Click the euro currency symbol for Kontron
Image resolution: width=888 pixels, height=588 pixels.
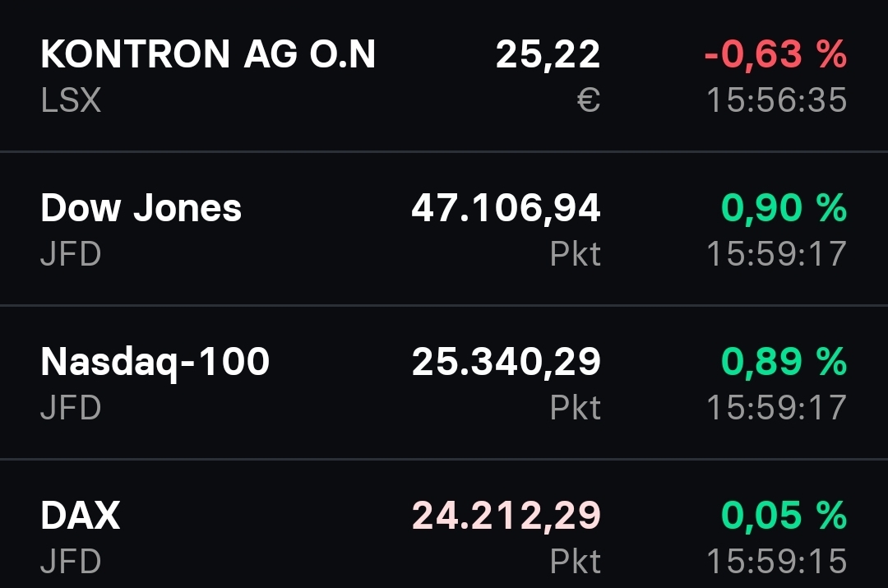pos(588,100)
